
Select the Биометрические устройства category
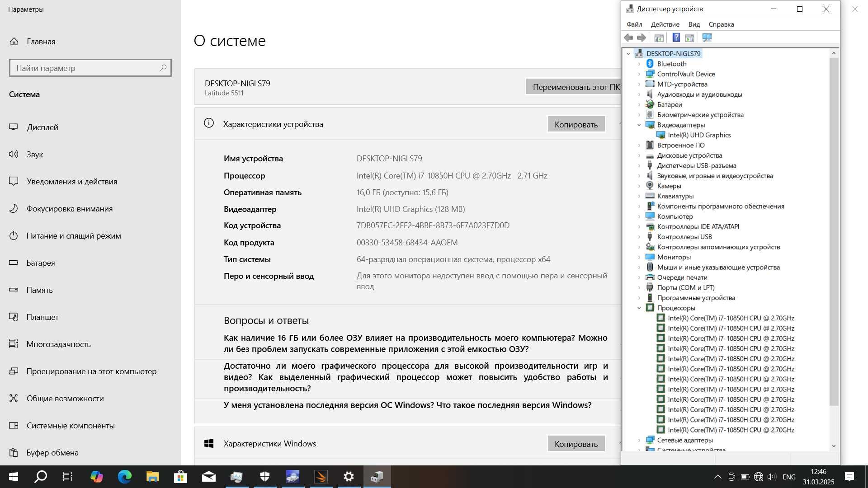tap(700, 115)
